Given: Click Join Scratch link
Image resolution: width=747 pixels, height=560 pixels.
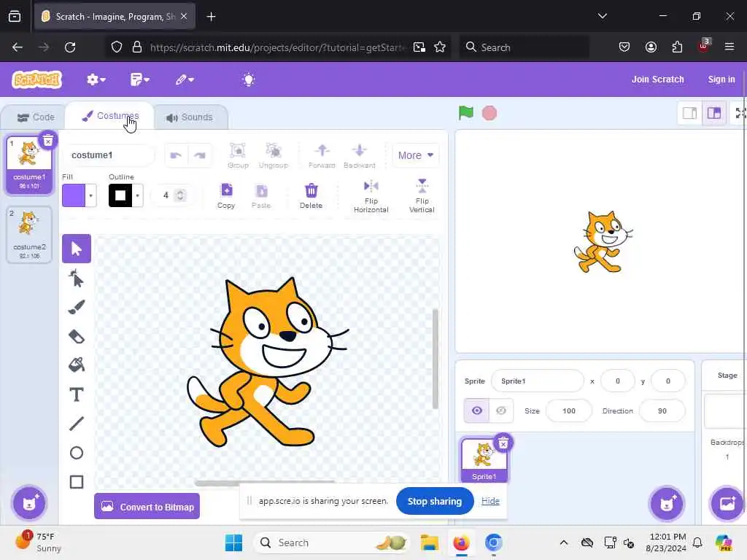Looking at the screenshot, I should (657, 79).
